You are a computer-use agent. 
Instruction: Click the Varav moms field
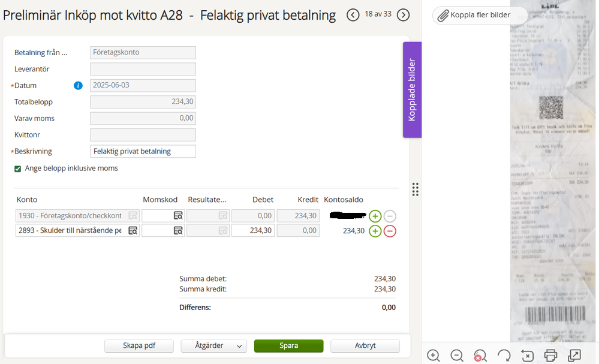[143, 118]
